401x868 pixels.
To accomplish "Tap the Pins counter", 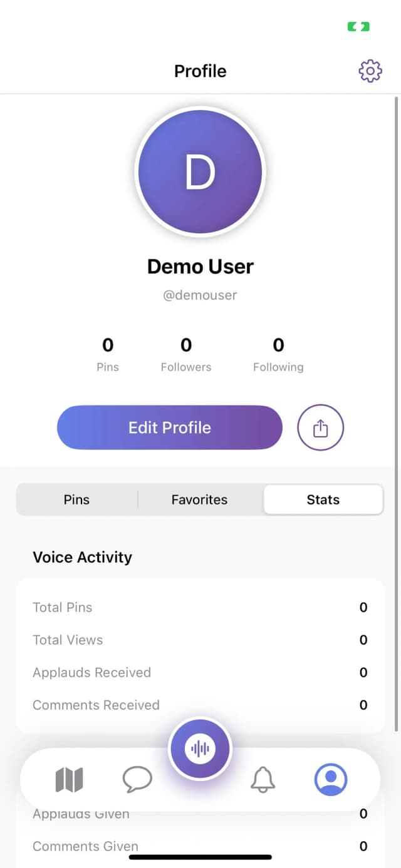I will (107, 354).
